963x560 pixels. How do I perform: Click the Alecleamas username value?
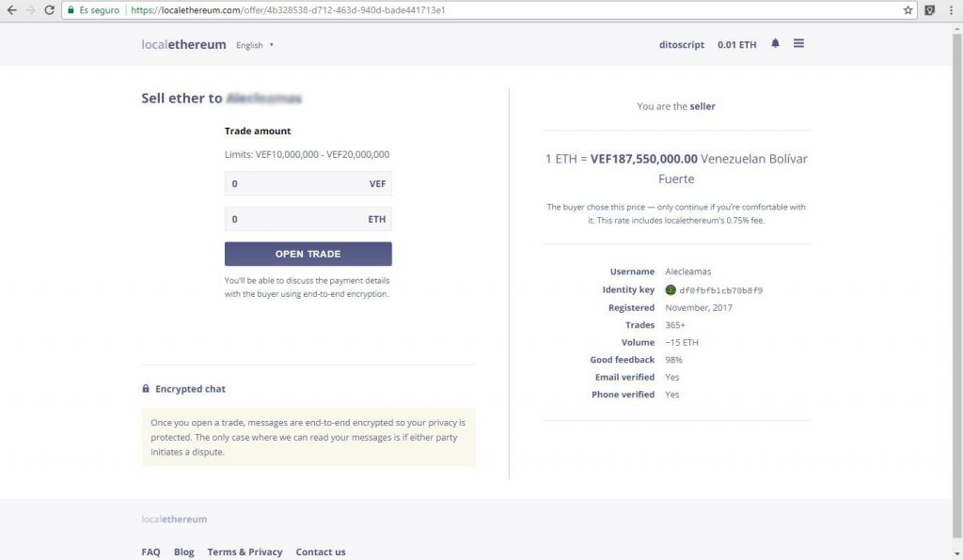coord(687,272)
